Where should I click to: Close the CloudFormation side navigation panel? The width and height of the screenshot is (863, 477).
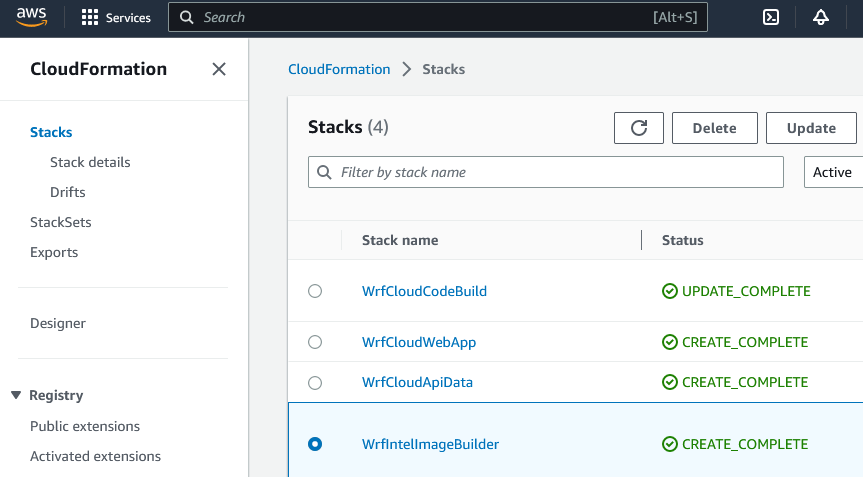pyautogui.click(x=219, y=69)
